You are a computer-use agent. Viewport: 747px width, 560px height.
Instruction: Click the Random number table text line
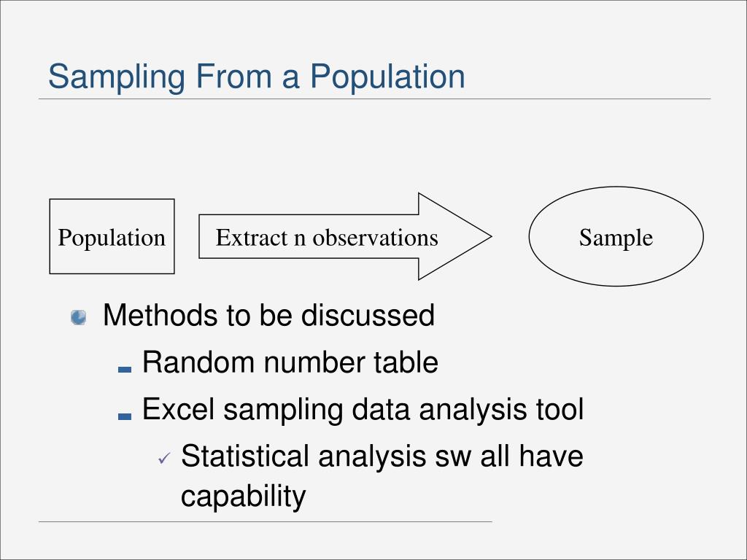click(x=290, y=362)
